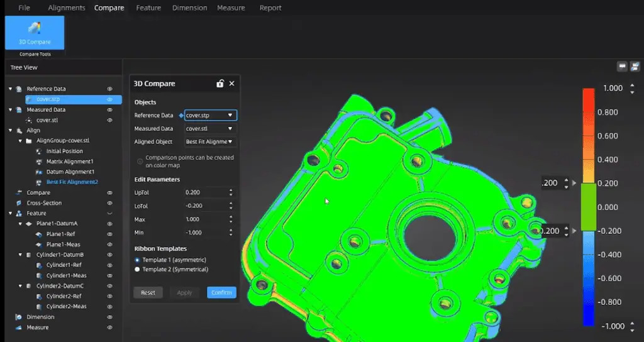Collapse the Cylinder1-DatumB tree node
This screenshot has width=644, height=342.
click(19, 255)
